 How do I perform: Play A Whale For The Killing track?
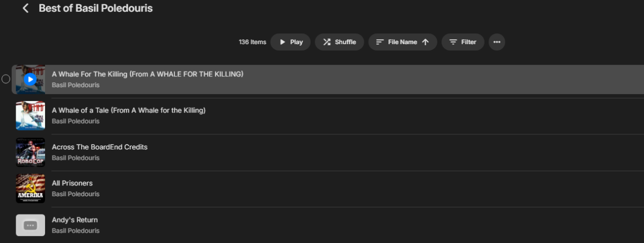(x=31, y=80)
